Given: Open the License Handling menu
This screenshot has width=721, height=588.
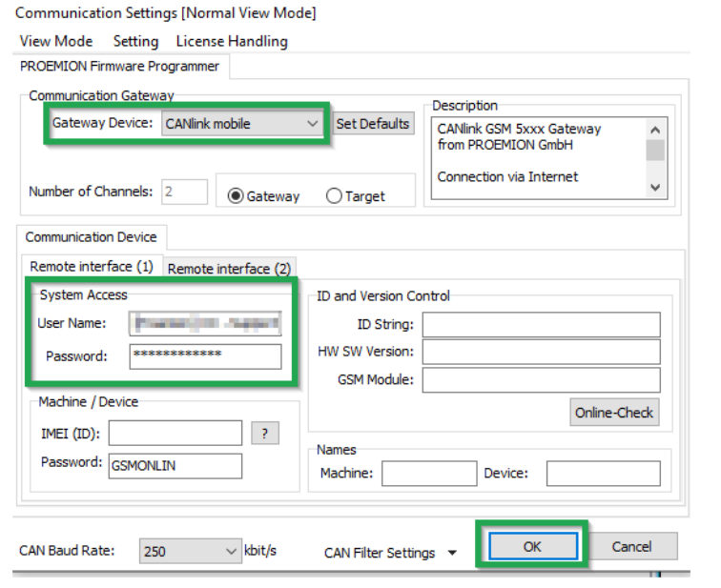Looking at the screenshot, I should click(x=232, y=41).
